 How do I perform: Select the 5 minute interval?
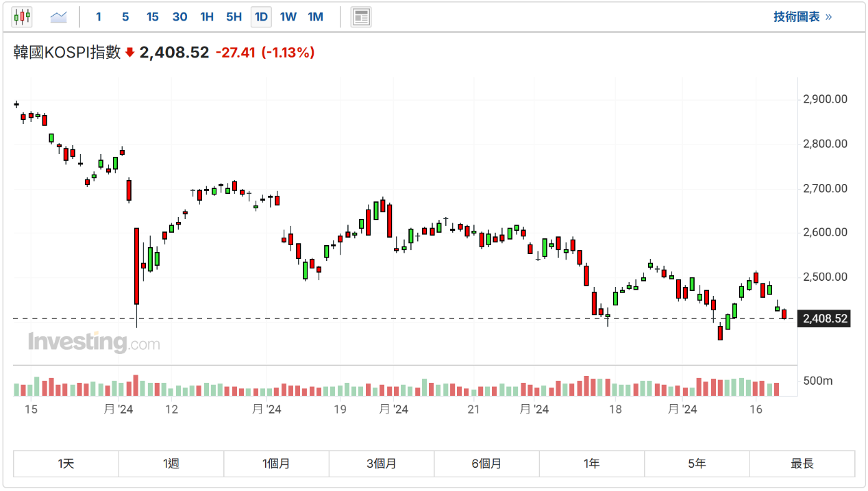pyautogui.click(x=125, y=16)
